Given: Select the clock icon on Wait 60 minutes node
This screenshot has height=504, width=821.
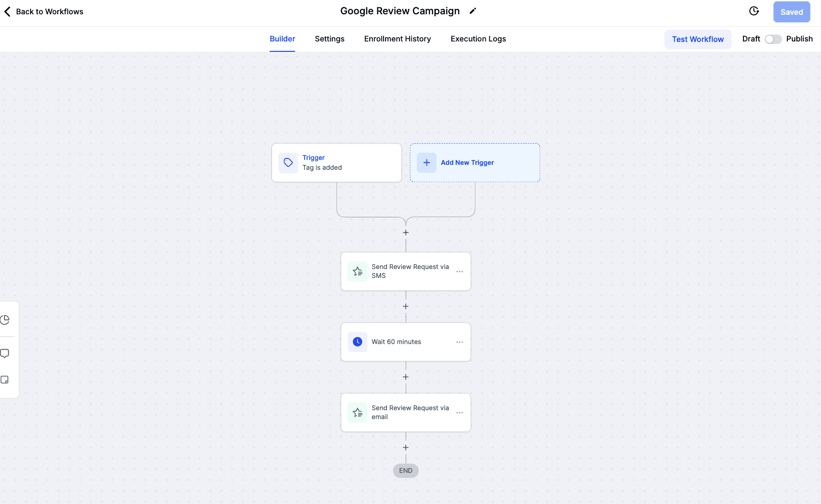Looking at the screenshot, I should (x=357, y=342).
